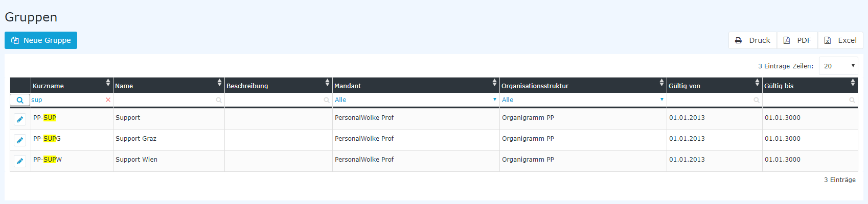Sort by Kurzname column arrows

108,83
